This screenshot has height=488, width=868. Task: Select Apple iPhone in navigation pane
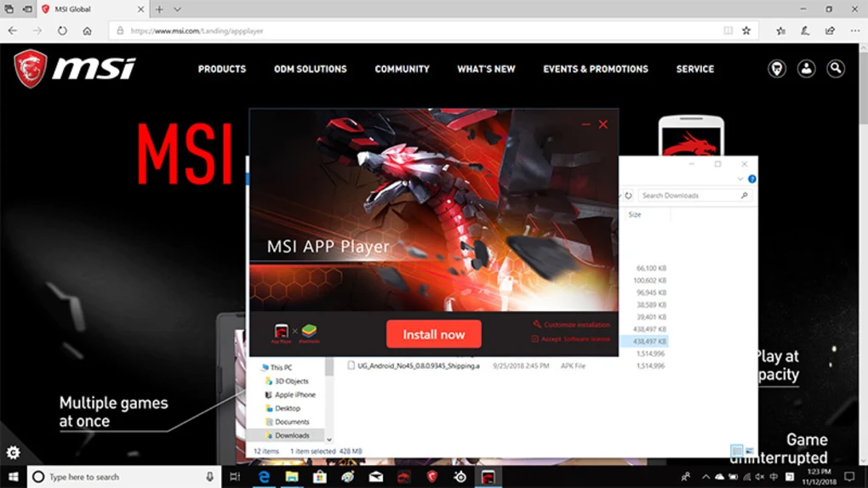[x=295, y=394]
